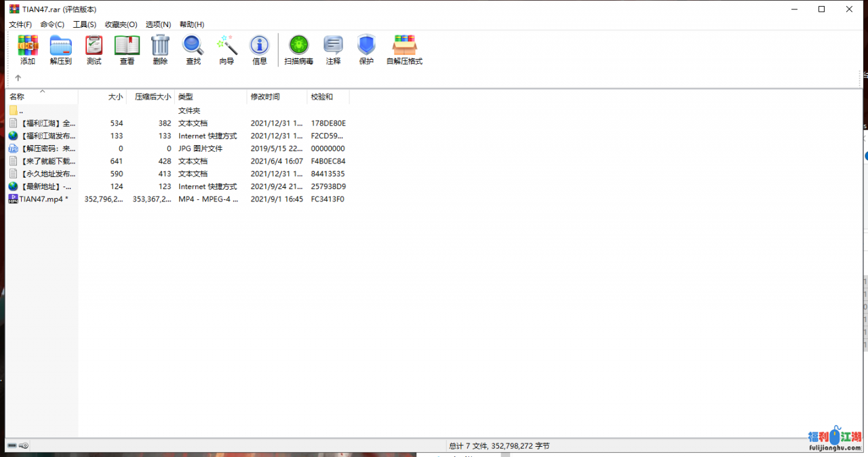Sort by Name (名称) column header
The image size is (868, 457).
click(17, 97)
